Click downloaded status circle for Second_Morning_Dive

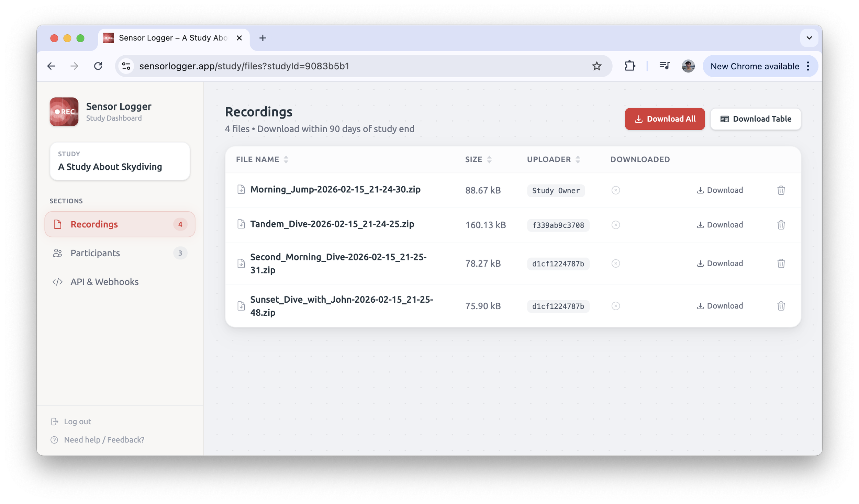pyautogui.click(x=615, y=264)
